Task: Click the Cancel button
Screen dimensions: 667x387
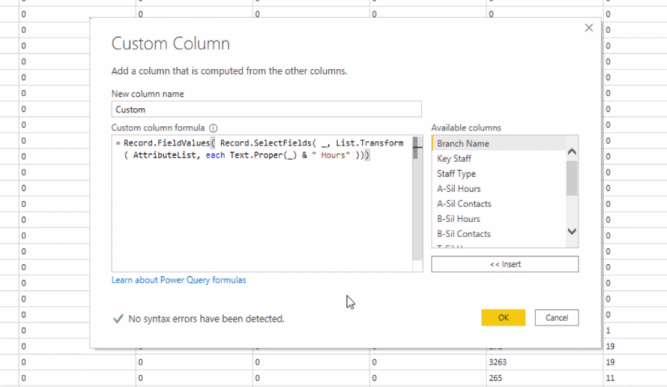Action: click(x=556, y=318)
